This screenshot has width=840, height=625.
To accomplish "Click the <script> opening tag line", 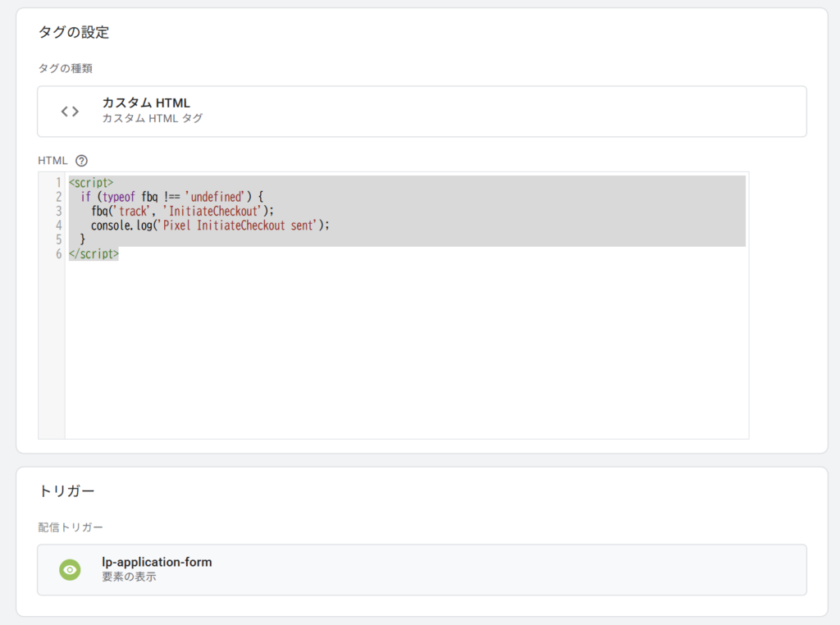I will tap(91, 183).
